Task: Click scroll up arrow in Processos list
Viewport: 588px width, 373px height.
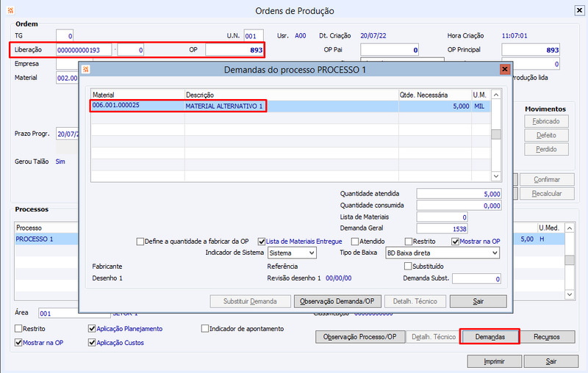Action: 570,228
